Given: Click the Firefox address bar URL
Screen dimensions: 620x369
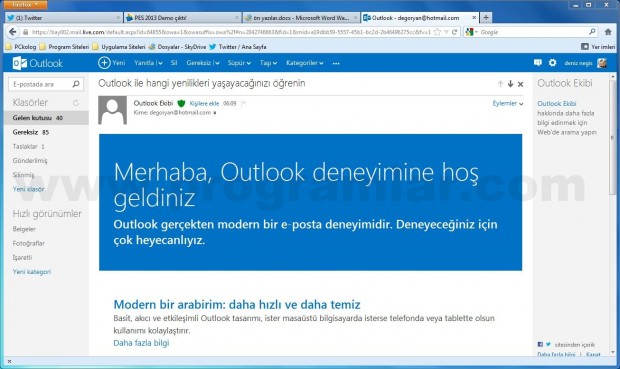Looking at the screenshot, I should (x=231, y=32).
